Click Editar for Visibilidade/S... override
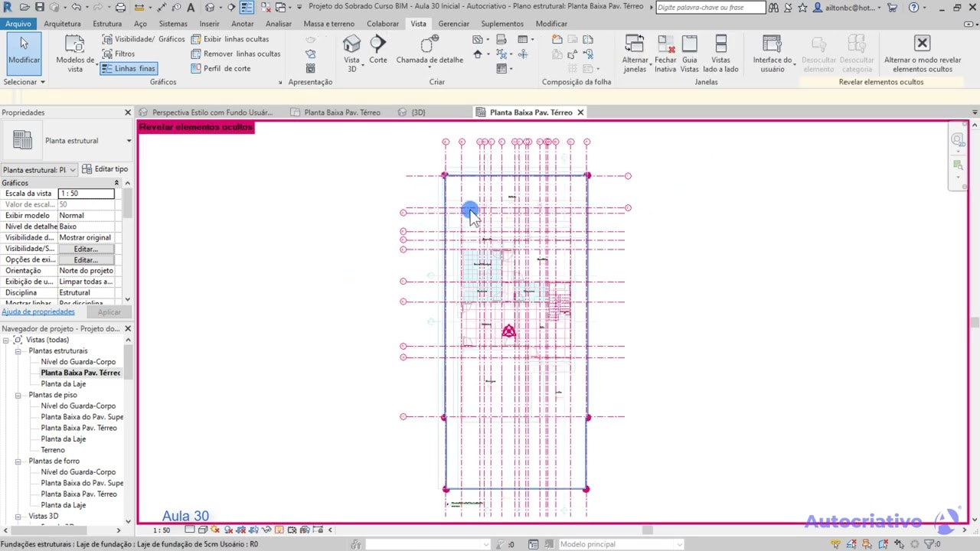Screen dimensions: 980x551 (x=86, y=249)
